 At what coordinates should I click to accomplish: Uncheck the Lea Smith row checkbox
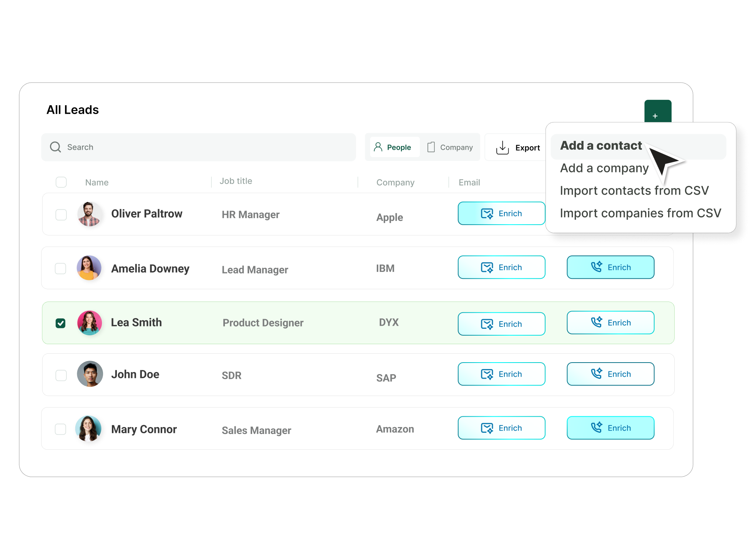tap(61, 323)
